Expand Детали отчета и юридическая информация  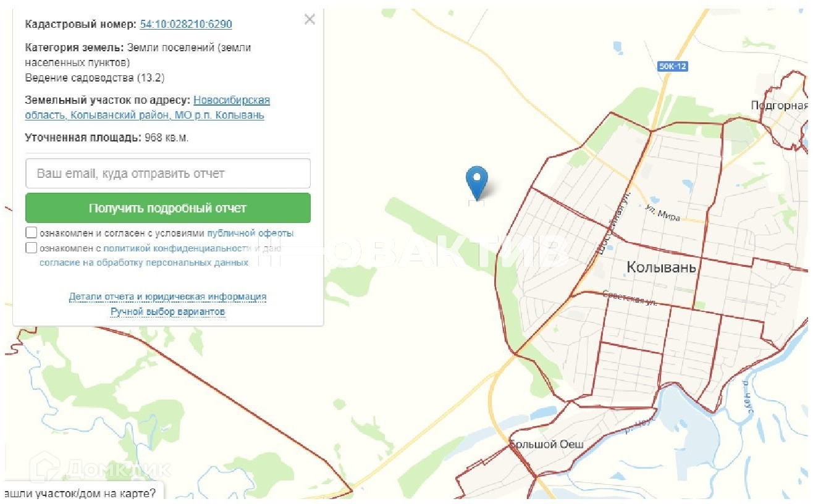(167, 296)
